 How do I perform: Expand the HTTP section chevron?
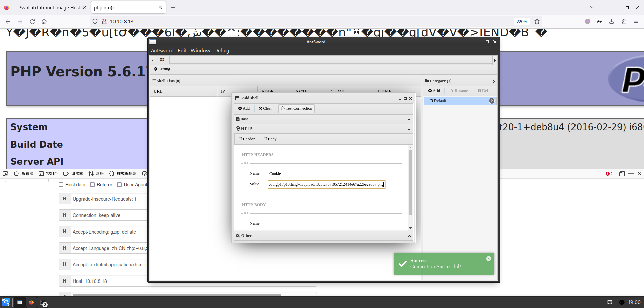point(409,129)
